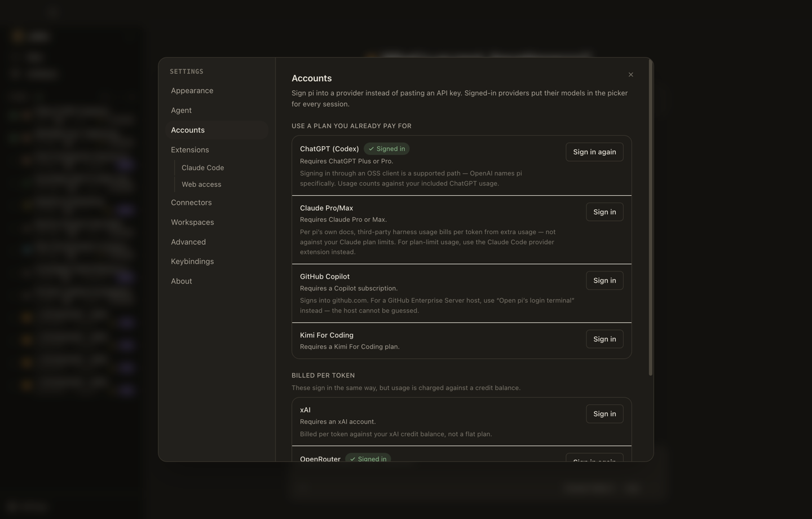The width and height of the screenshot is (812, 519).
Task: Click the 'BILLED PER TOKEN' section label
Action: click(x=323, y=375)
